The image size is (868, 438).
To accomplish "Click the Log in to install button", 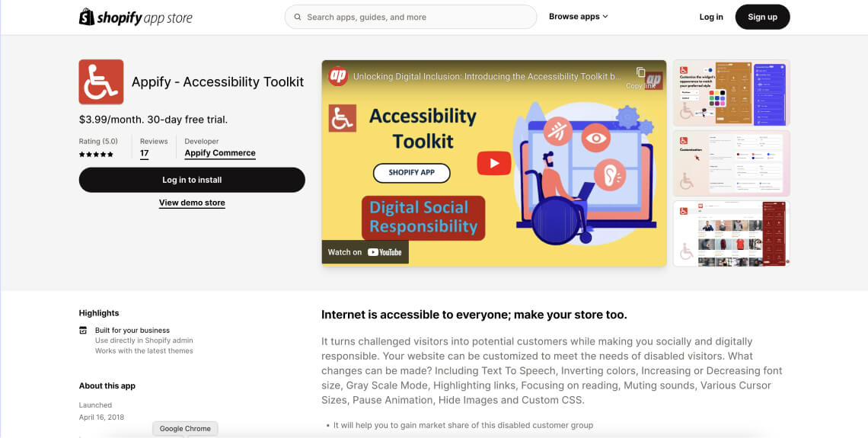I will pos(192,180).
